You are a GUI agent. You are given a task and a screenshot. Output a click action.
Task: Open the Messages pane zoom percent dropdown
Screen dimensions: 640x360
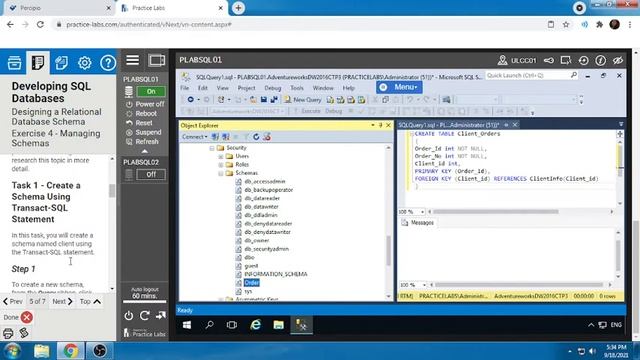424,285
